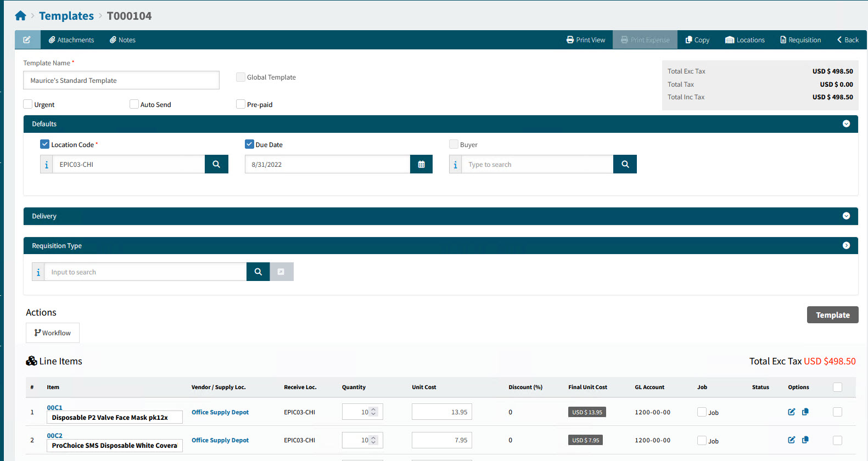Enable the Urgent checkbox
868x461 pixels.
coord(28,104)
